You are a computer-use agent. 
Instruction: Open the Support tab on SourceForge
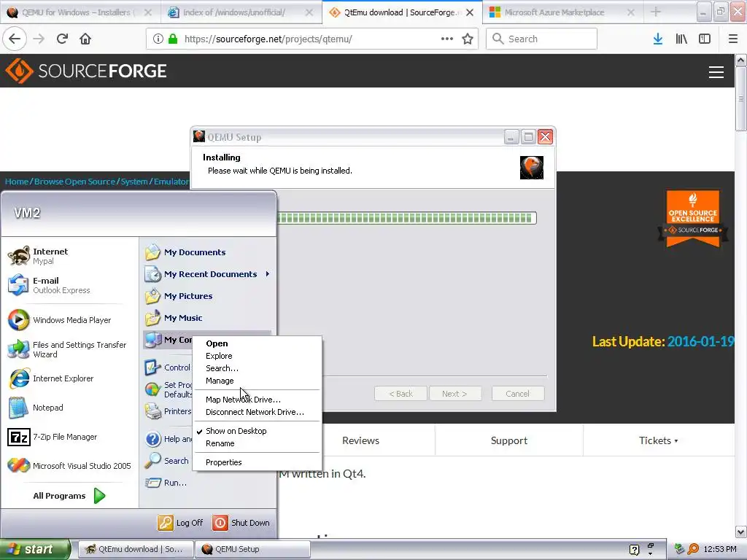[x=508, y=440]
